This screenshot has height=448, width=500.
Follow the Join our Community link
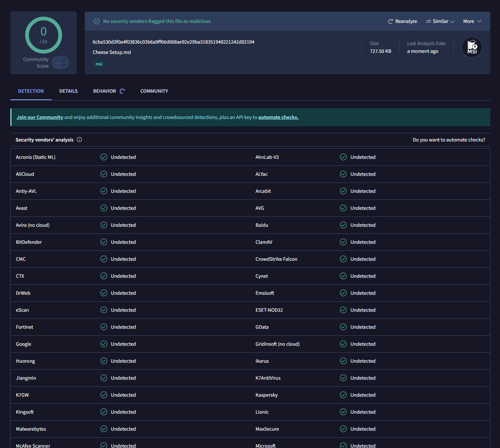40,117
